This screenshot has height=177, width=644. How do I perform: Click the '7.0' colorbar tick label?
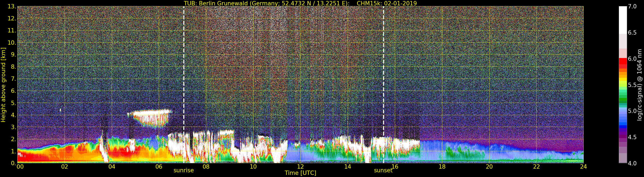click(632, 6)
